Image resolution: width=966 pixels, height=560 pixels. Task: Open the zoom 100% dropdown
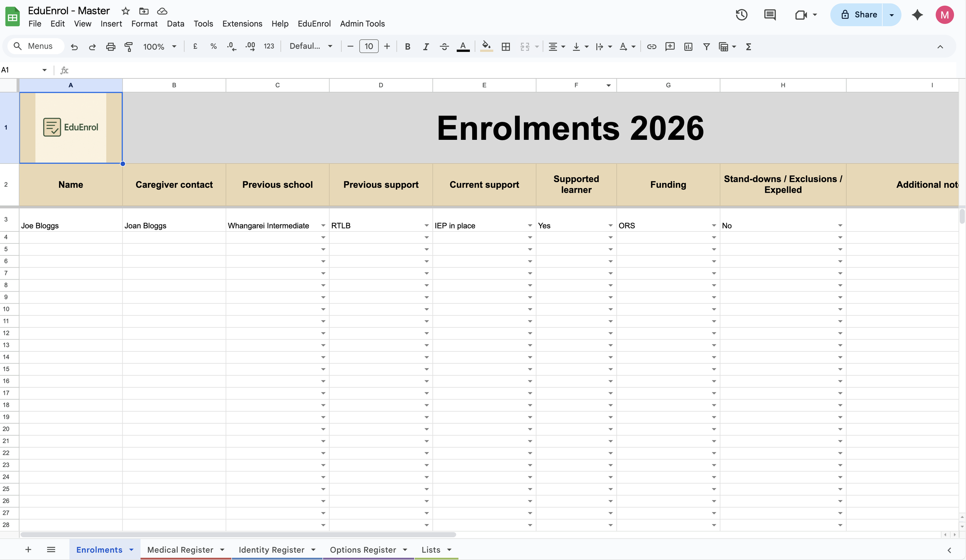tap(160, 47)
